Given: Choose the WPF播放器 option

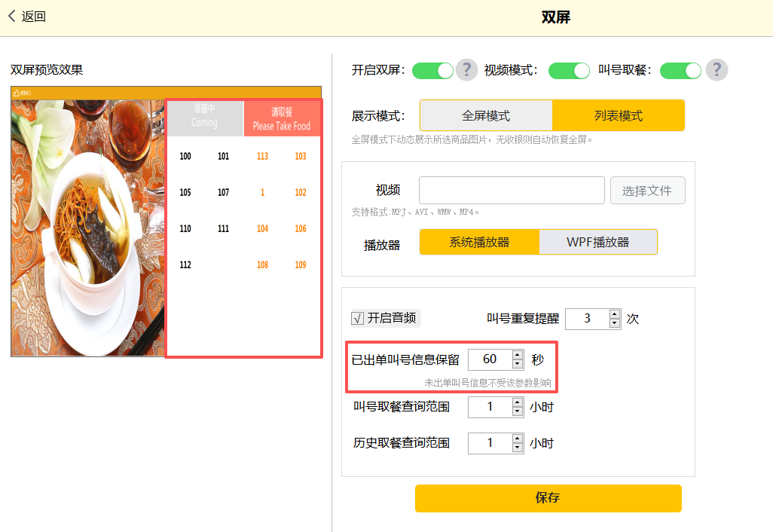Looking at the screenshot, I should coord(598,242).
